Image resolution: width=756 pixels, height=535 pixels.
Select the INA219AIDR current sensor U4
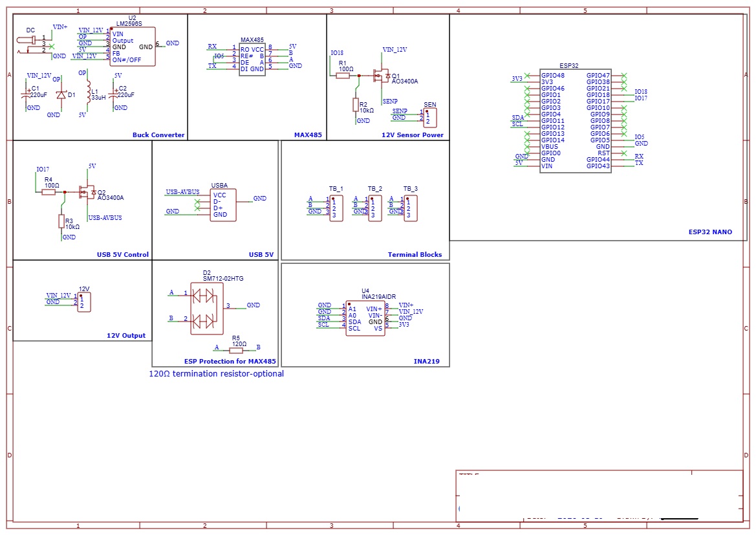[x=365, y=317]
